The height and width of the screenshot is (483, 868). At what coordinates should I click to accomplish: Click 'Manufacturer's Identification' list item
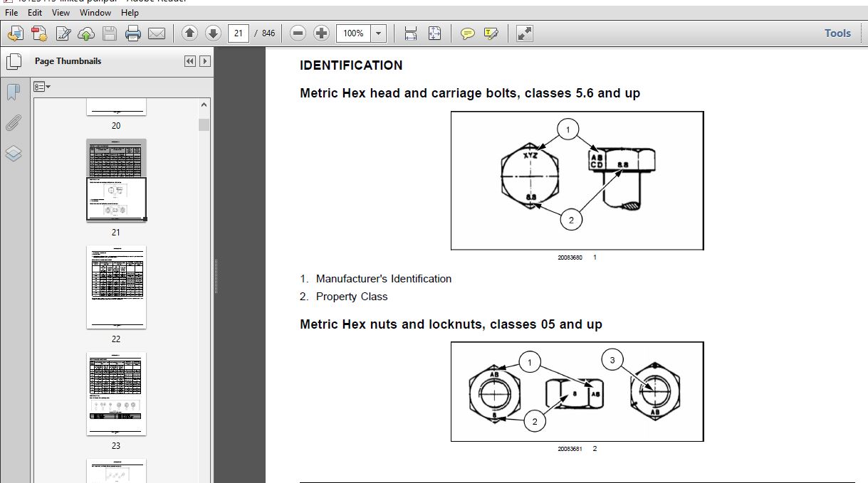click(x=384, y=279)
